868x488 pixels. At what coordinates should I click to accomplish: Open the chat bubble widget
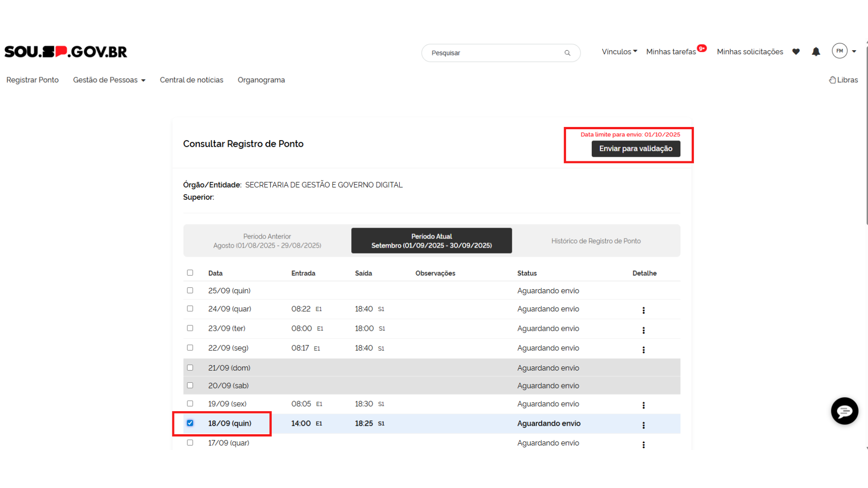point(844,411)
